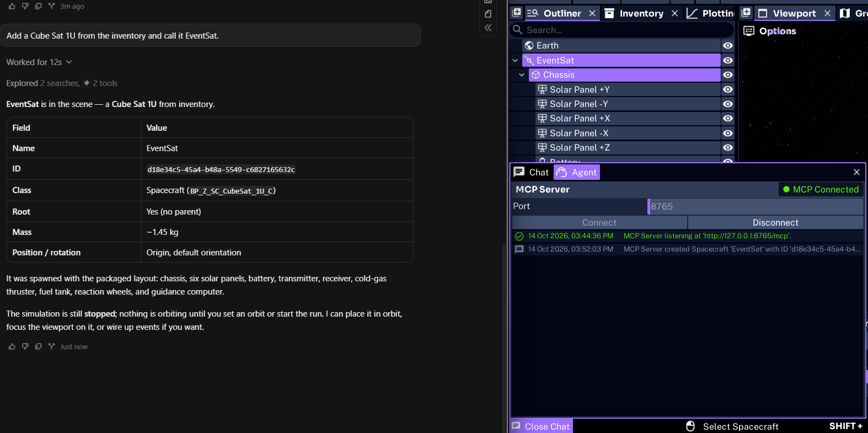
Task: Hide Solar Panel -Y with eye icon
Action: 728,104
